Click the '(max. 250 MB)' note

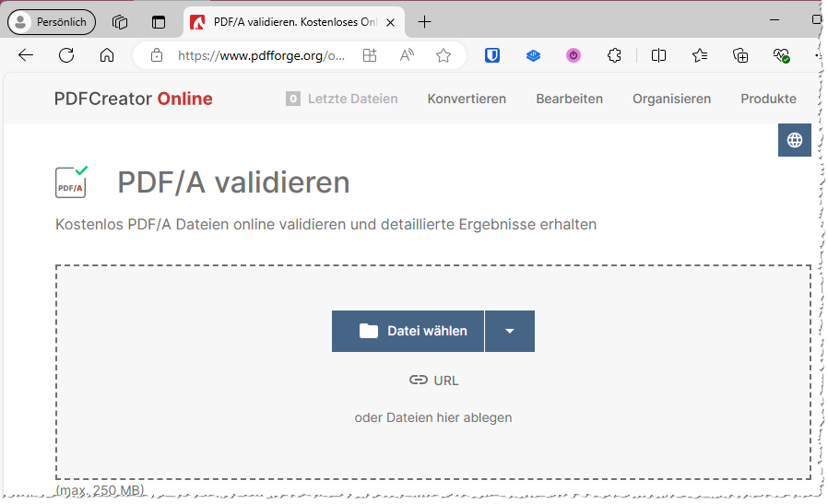[x=100, y=490]
